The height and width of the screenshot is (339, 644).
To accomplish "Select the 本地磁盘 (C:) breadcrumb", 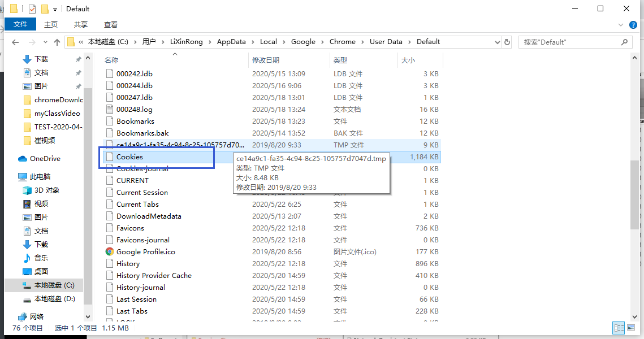I will pyautogui.click(x=108, y=41).
